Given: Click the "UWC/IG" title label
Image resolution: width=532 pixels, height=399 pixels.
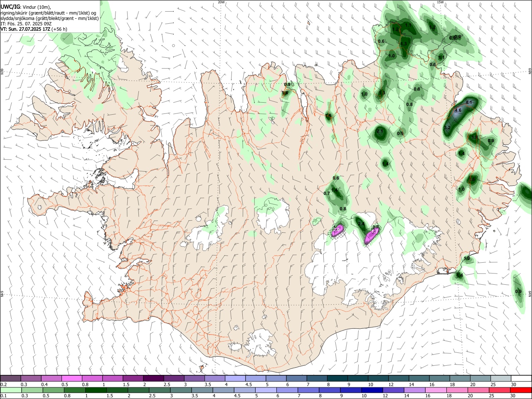Looking at the screenshot, I should pyautogui.click(x=10, y=7).
